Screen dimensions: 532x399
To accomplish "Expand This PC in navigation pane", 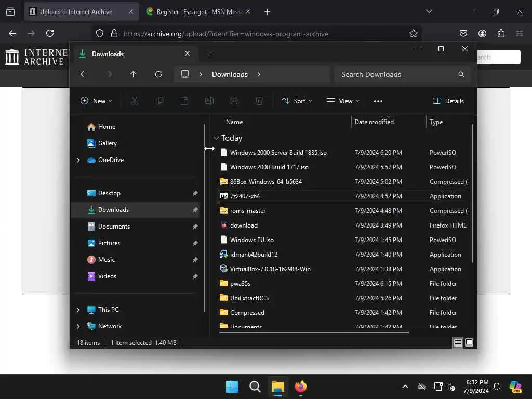I will pos(78,310).
